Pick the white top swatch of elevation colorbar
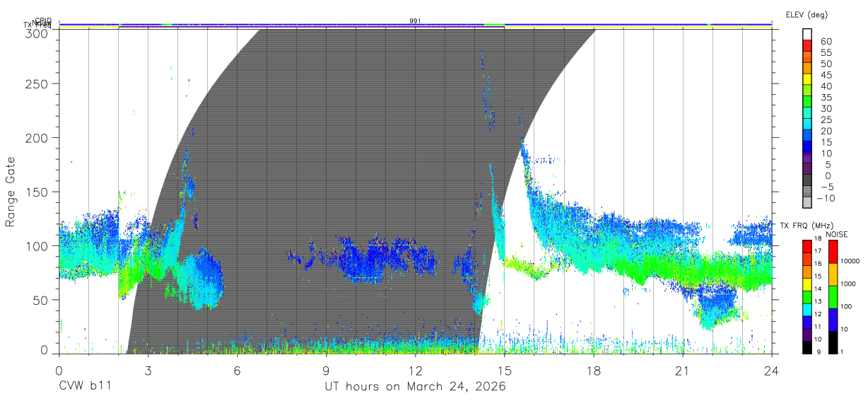 807,35
